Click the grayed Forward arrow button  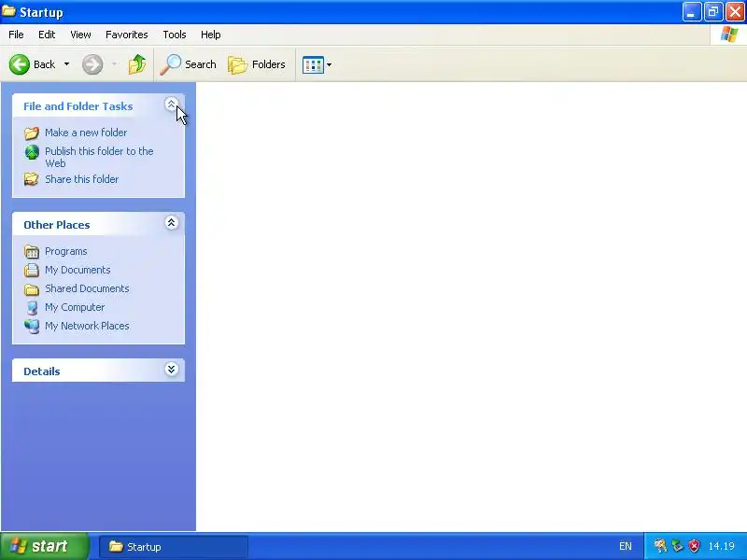point(92,64)
